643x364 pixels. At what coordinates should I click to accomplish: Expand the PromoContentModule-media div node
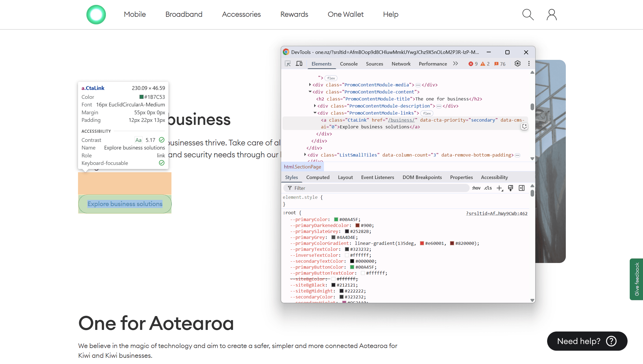(x=310, y=85)
